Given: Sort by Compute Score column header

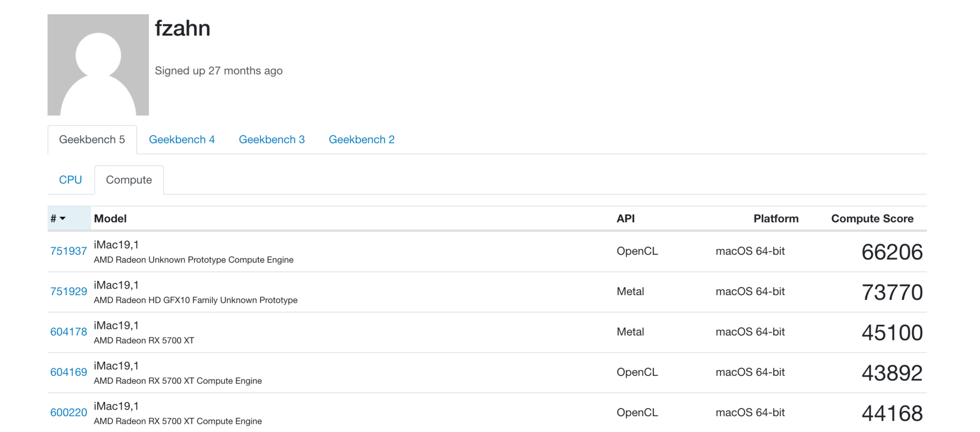Looking at the screenshot, I should click(872, 219).
